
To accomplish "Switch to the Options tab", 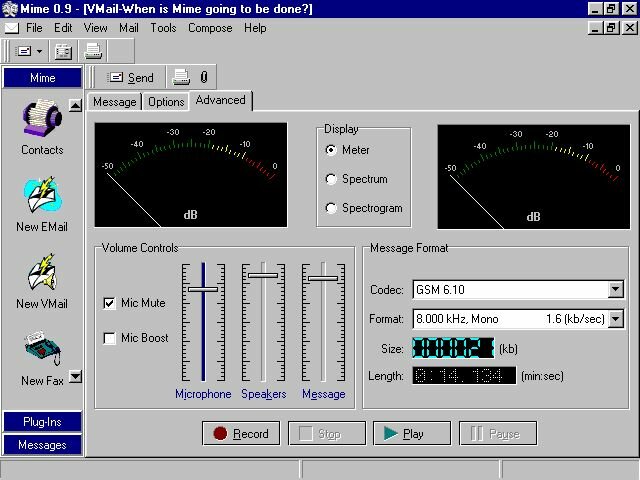I will pyautogui.click(x=166, y=102).
